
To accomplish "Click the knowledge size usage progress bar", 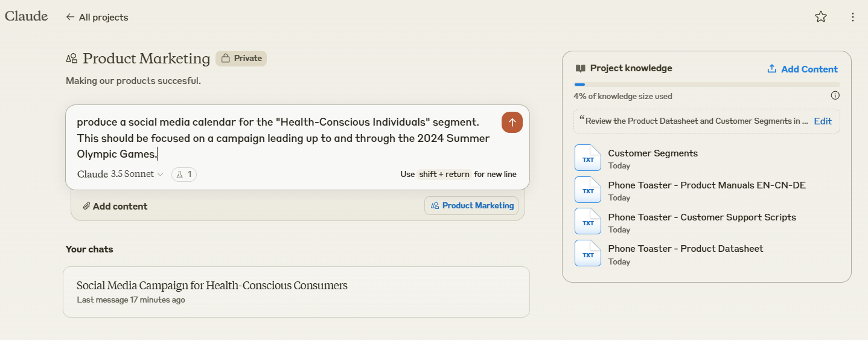I will click(706, 85).
